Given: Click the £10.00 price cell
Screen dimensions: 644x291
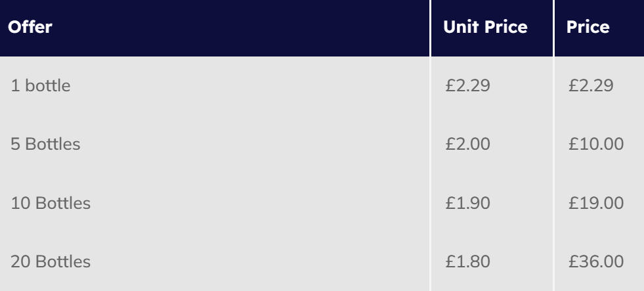Looking at the screenshot, I should pos(595,145).
